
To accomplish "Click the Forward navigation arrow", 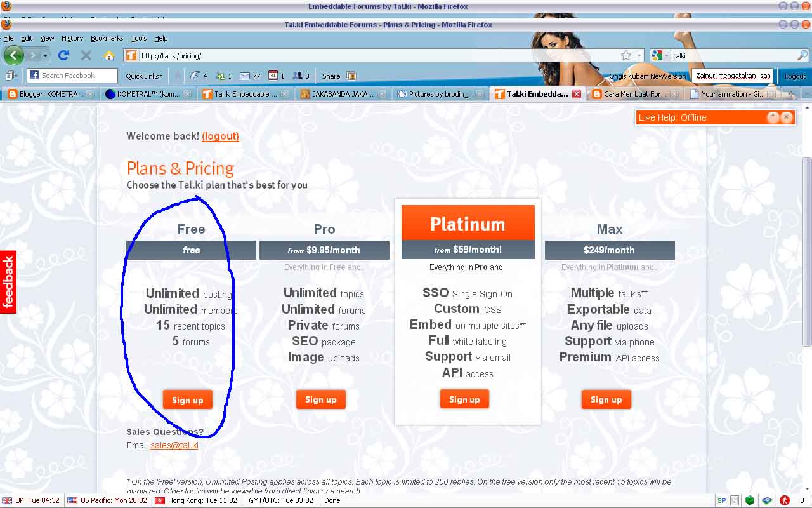I will click(33, 55).
